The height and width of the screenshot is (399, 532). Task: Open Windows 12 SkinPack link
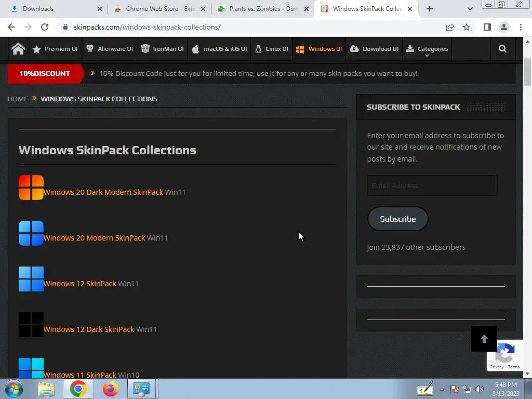[79, 284]
